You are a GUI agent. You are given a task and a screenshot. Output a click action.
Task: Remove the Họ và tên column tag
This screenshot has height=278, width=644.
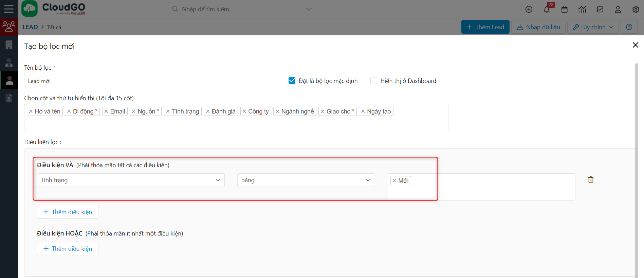pyautogui.click(x=31, y=111)
